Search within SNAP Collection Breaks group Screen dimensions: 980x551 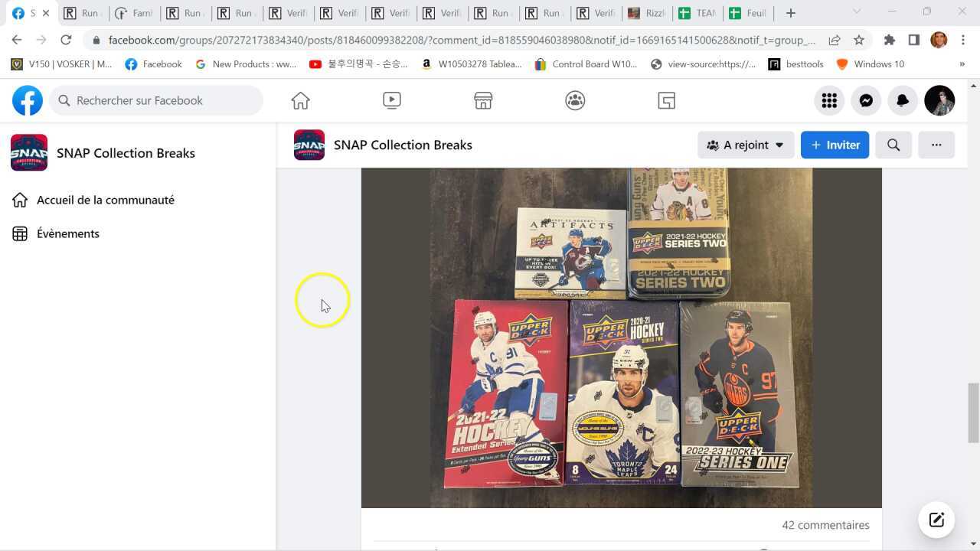(x=893, y=145)
